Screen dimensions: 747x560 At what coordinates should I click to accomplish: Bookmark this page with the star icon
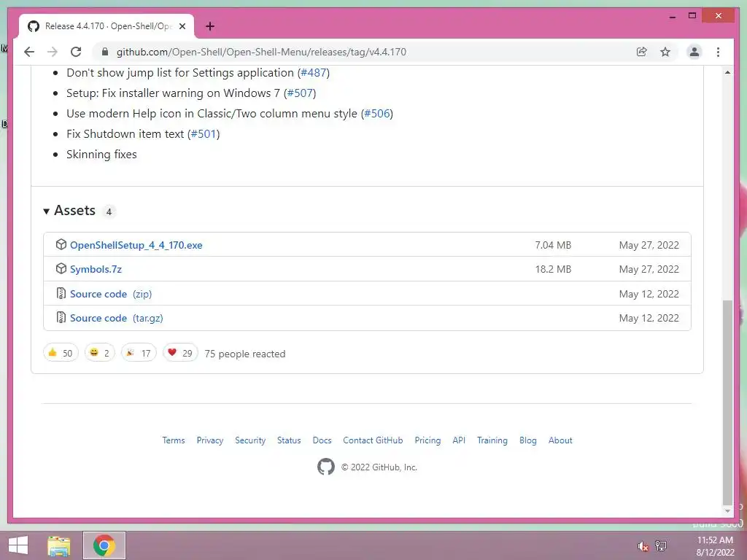665,52
